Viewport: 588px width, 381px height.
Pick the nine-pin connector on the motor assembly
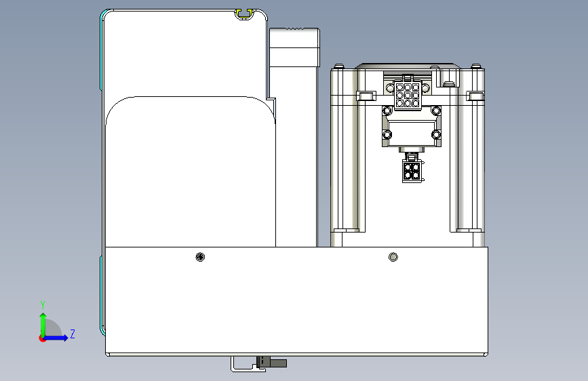407,94
